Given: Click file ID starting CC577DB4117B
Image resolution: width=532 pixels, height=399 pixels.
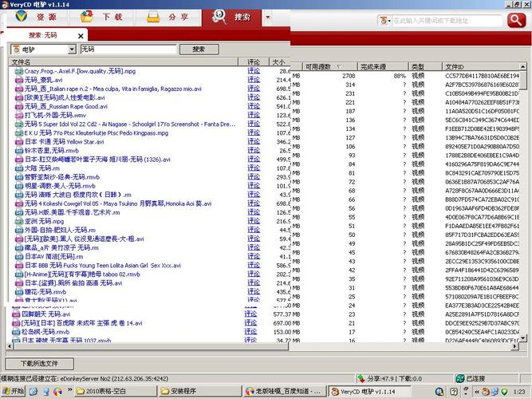Looking at the screenshot, I should 482,76.
